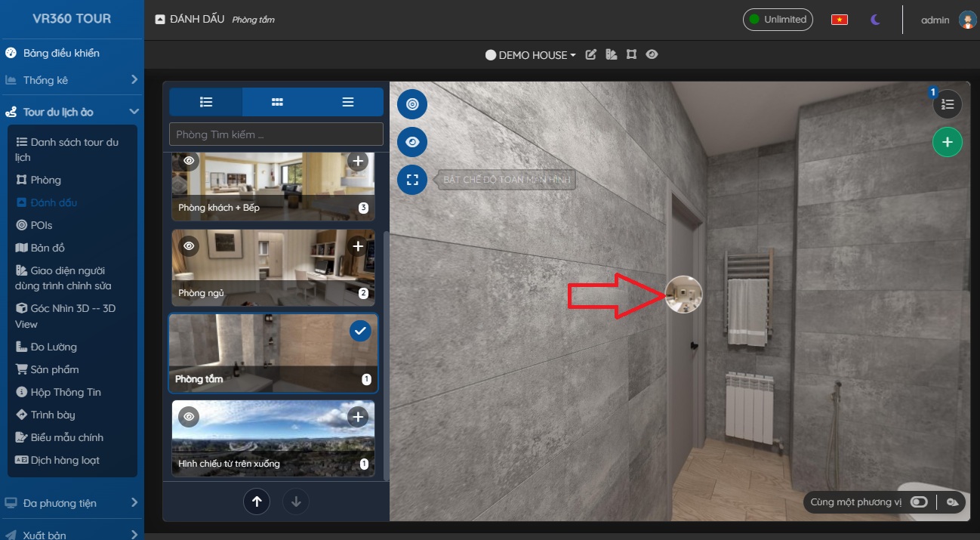Click the 'Unlimited' plan badge button
This screenshot has width=980, height=540.
pyautogui.click(x=778, y=20)
